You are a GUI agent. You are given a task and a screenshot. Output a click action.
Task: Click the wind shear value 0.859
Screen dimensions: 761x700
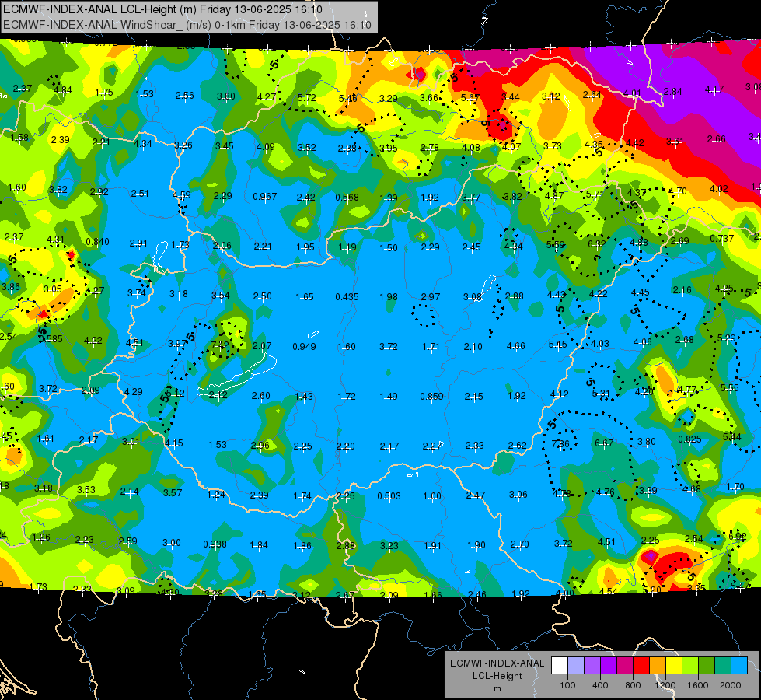(x=432, y=397)
